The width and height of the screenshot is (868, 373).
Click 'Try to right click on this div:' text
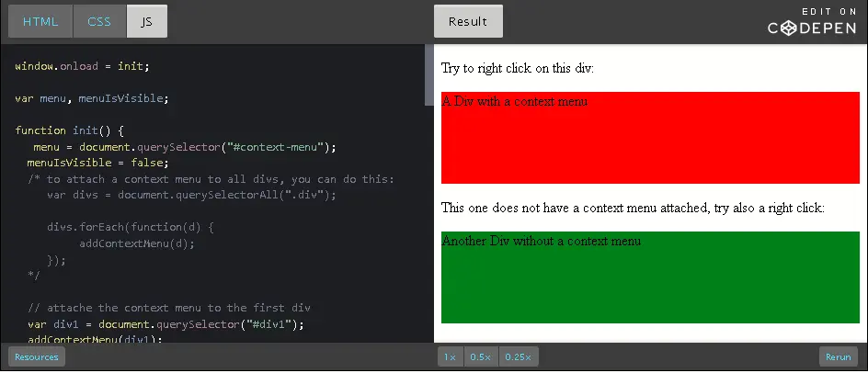[x=518, y=69]
